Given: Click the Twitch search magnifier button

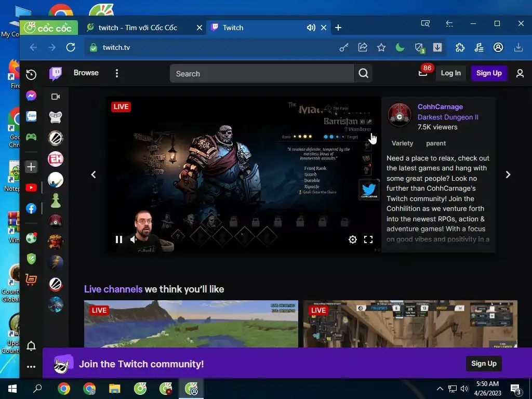Looking at the screenshot, I should [x=363, y=73].
